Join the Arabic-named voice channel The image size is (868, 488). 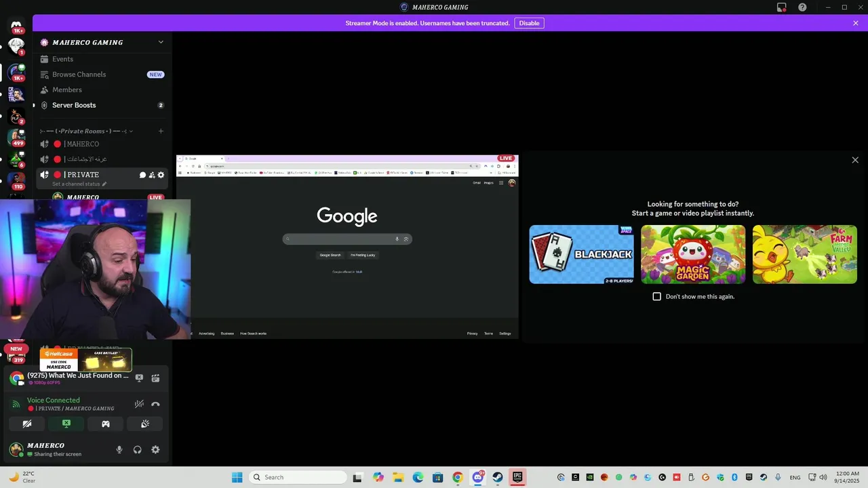(x=102, y=159)
